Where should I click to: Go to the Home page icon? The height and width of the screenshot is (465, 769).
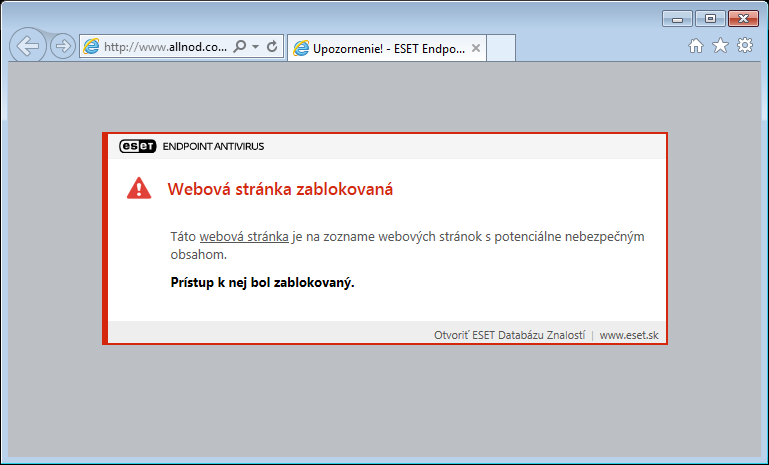tap(695, 46)
